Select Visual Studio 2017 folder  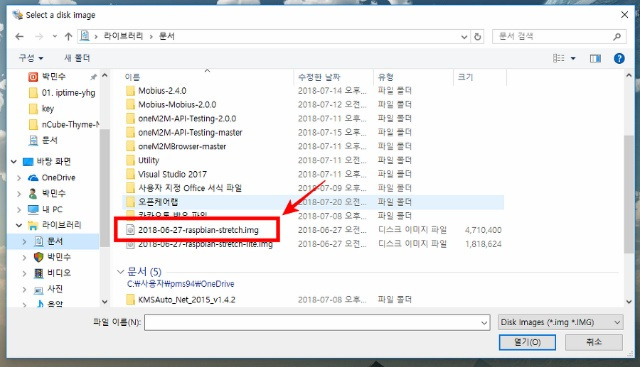tap(172, 174)
